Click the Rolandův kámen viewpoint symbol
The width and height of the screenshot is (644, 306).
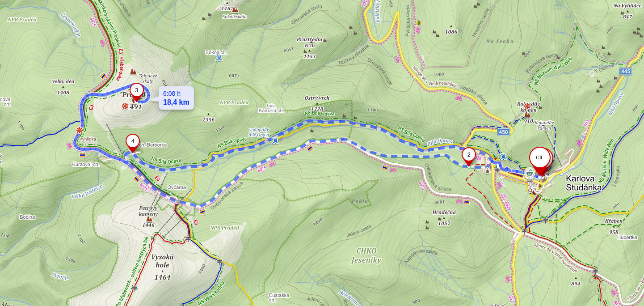pos(527,106)
